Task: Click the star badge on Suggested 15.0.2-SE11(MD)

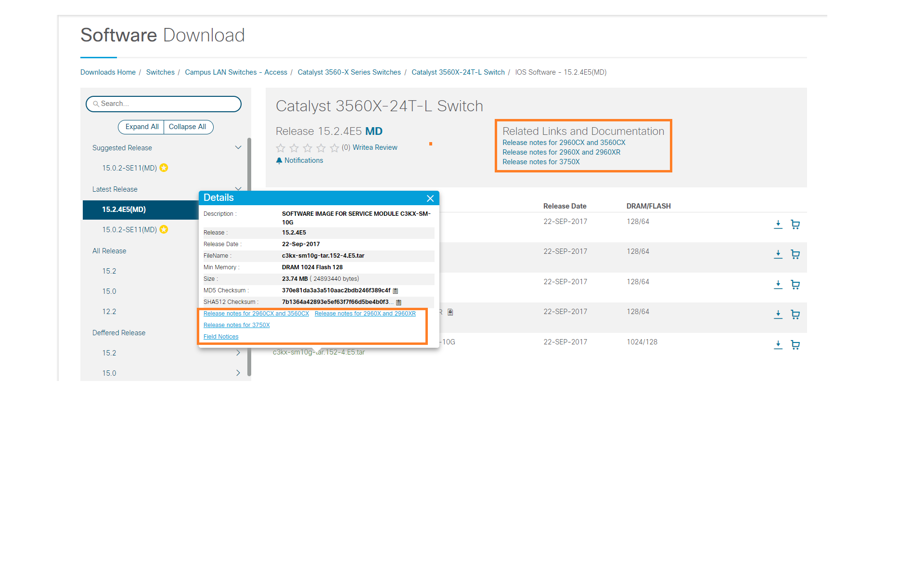Action: (164, 168)
